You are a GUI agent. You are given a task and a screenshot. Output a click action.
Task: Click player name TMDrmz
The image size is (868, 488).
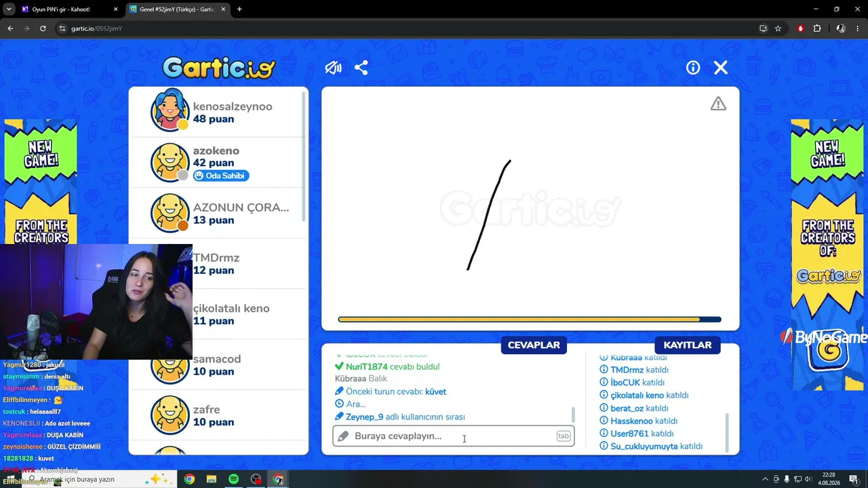[x=216, y=258]
